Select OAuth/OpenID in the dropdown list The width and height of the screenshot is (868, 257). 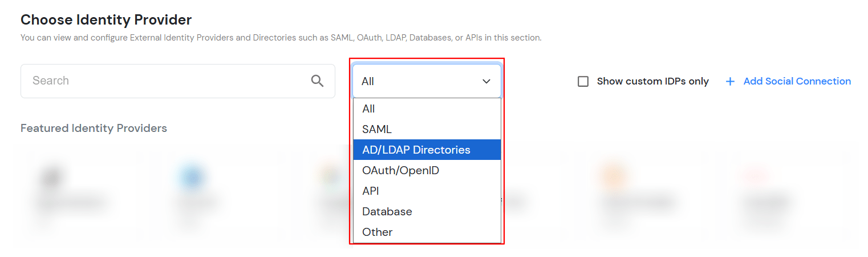click(x=400, y=170)
